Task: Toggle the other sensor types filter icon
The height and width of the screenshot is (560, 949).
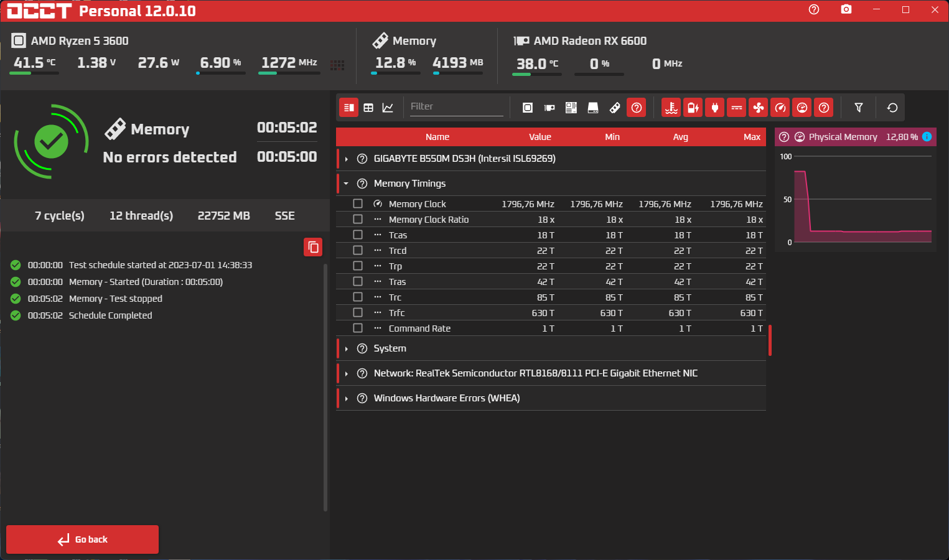Action: [x=824, y=108]
